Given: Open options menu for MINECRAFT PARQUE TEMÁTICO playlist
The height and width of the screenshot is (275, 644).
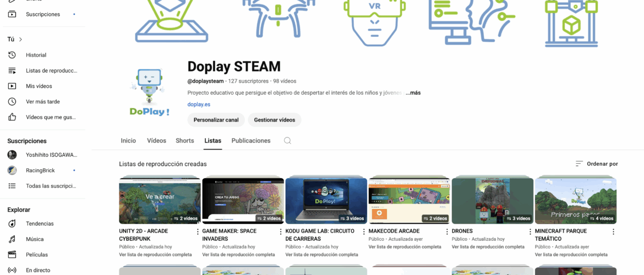Looking at the screenshot, I should [614, 232].
